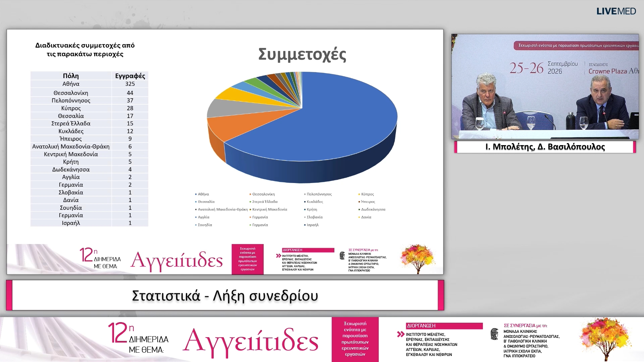Click the Αθήνα legend entry under the chart
This screenshot has width=644, height=362.
point(202,194)
